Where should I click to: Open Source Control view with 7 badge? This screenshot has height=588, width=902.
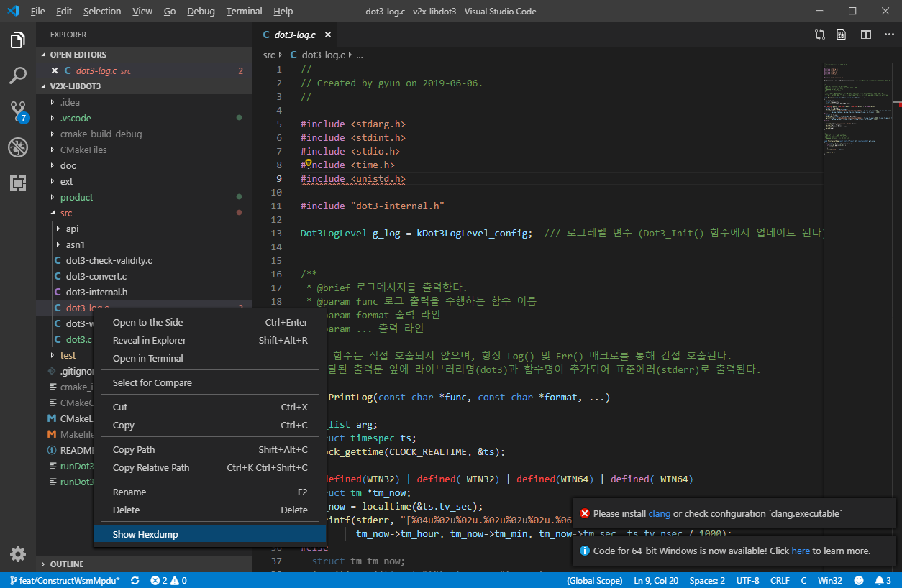pos(18,111)
